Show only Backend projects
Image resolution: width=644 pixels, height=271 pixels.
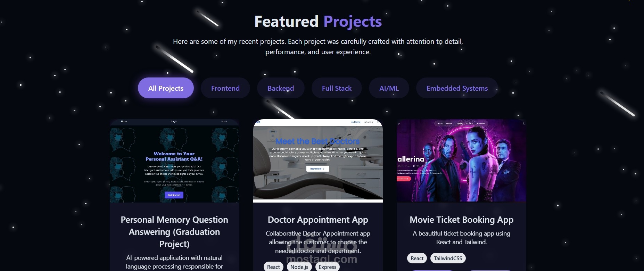(x=281, y=88)
